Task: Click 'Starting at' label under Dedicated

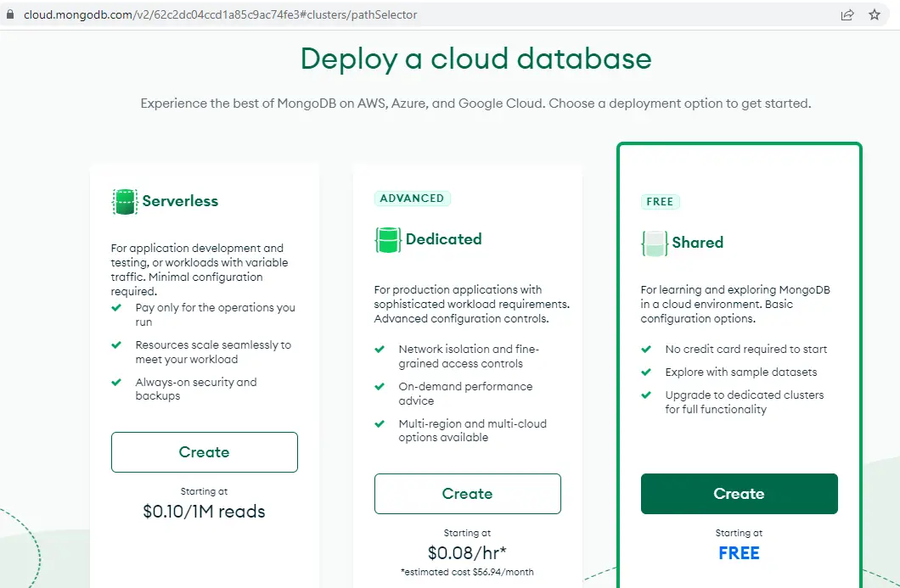Action: coord(467,533)
